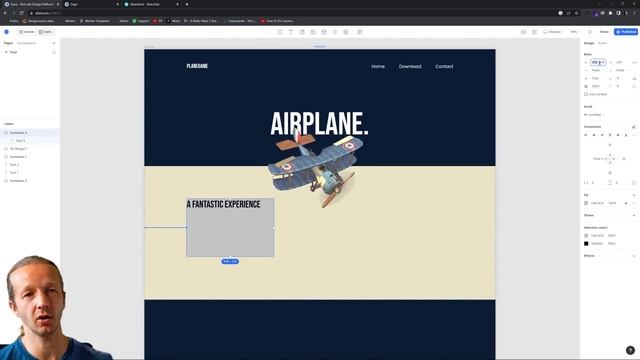
Task: Click the Download link in the page nav
Action: 410,66
